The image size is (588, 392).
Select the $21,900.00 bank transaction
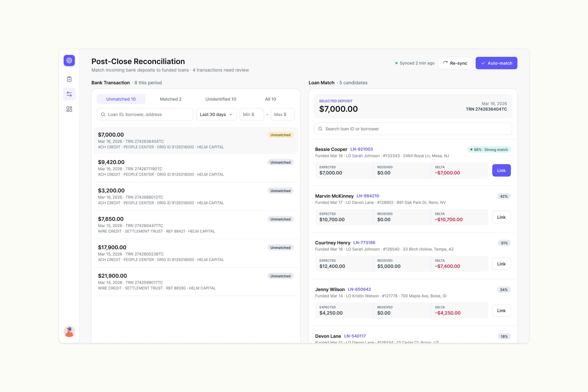(x=196, y=282)
